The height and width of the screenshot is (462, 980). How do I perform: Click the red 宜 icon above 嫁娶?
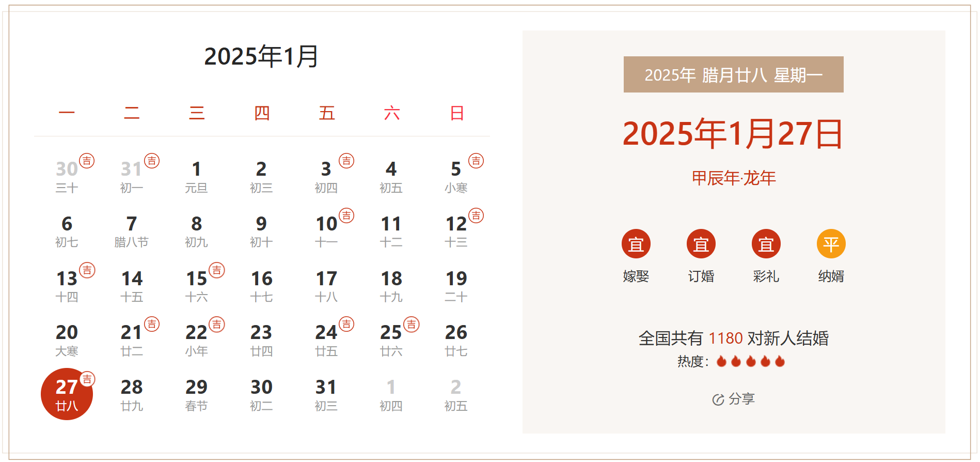[x=636, y=243]
